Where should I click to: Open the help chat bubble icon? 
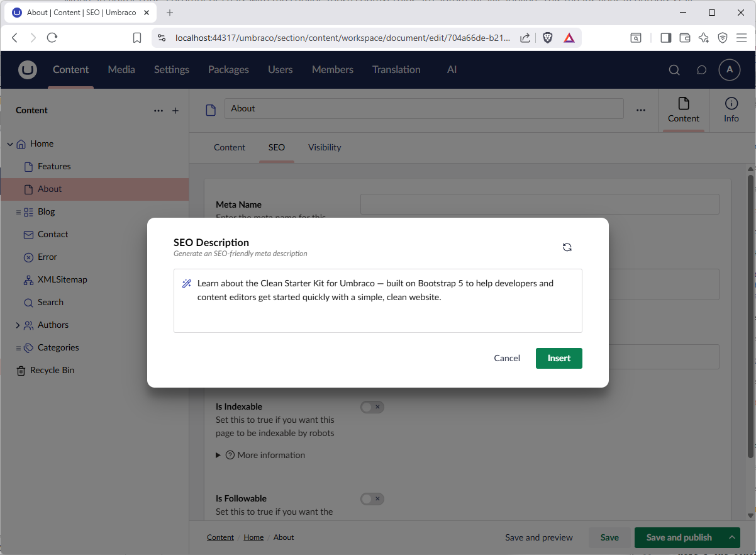pos(701,70)
